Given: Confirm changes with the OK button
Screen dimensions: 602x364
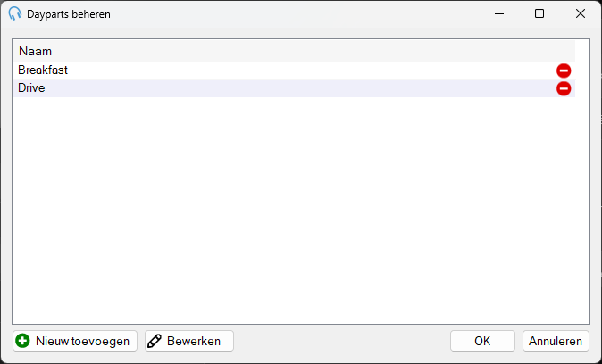Looking at the screenshot, I should 482,341.
